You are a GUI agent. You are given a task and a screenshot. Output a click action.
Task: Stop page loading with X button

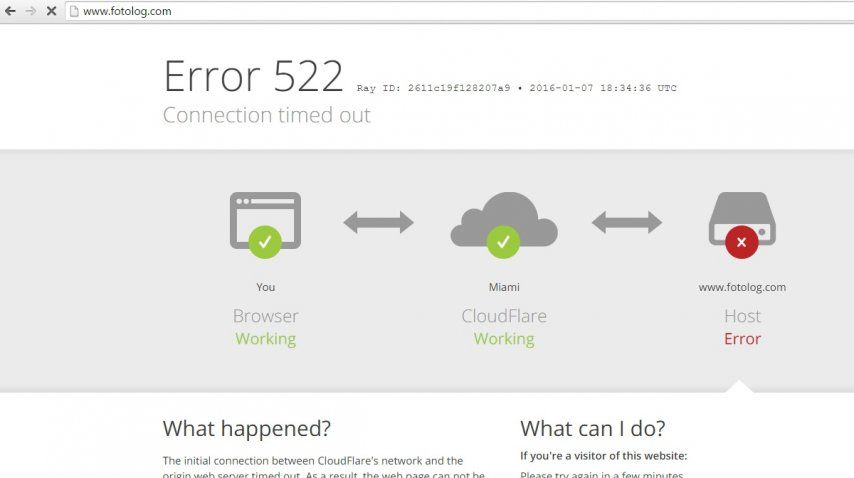[x=51, y=11]
